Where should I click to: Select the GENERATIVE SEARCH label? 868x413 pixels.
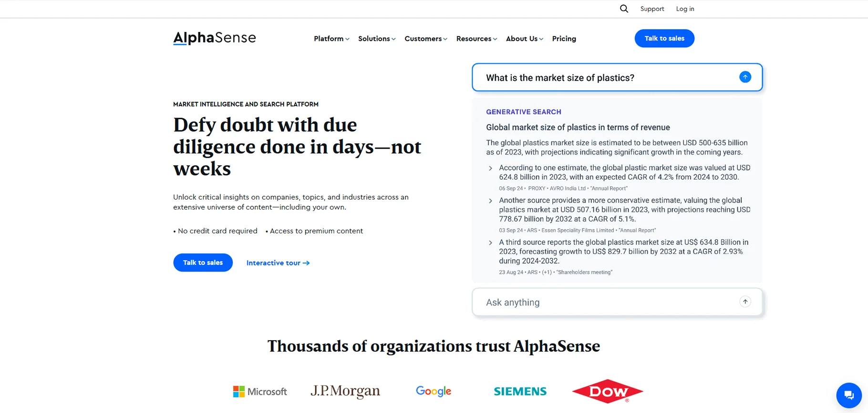click(x=524, y=112)
